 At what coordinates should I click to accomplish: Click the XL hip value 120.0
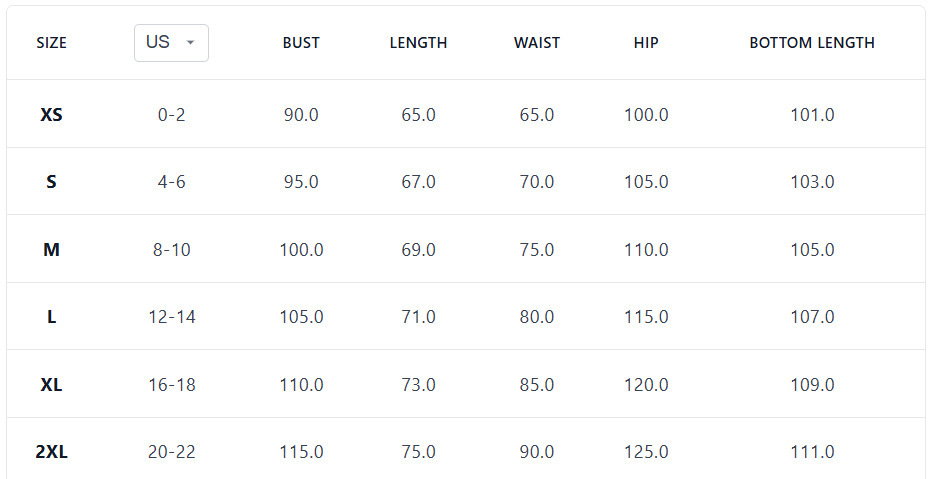(x=646, y=385)
